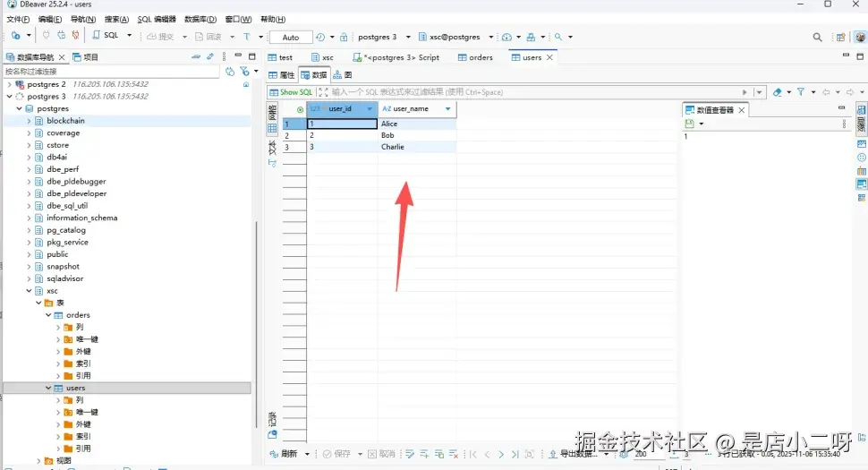The height and width of the screenshot is (470, 868).
Task: Open the 编辑(E) menu
Action: [50, 19]
